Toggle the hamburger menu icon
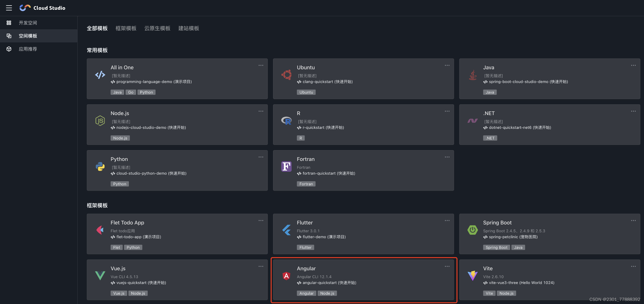644x304 pixels. pos(9,8)
